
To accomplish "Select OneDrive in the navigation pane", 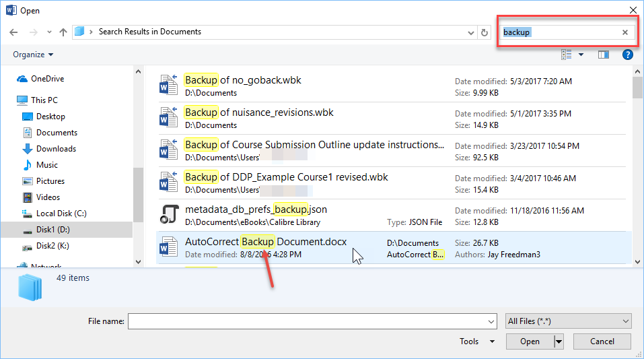I will [x=47, y=79].
